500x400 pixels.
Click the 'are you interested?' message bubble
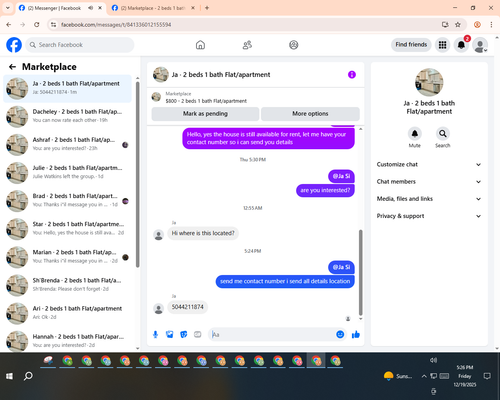[325, 190]
